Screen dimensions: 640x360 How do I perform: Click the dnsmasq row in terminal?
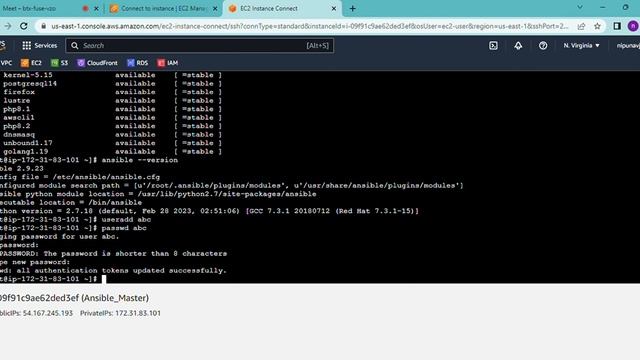pyautogui.click(x=112, y=135)
